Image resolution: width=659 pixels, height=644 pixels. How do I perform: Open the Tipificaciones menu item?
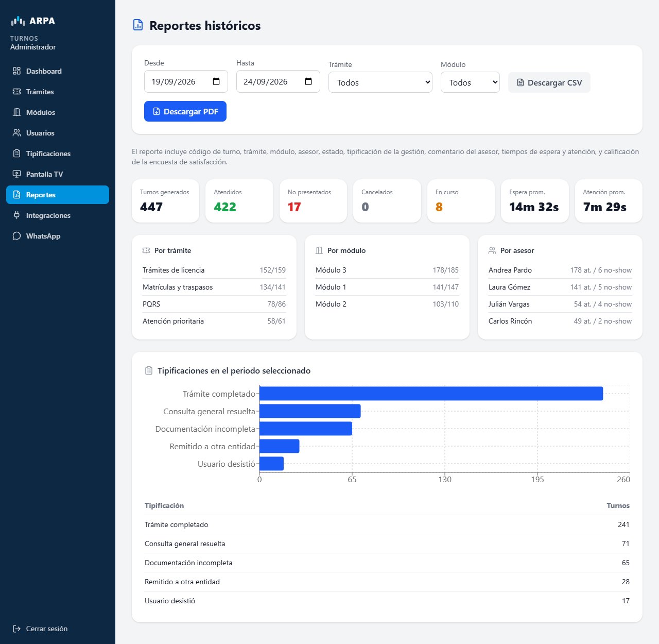(x=58, y=154)
